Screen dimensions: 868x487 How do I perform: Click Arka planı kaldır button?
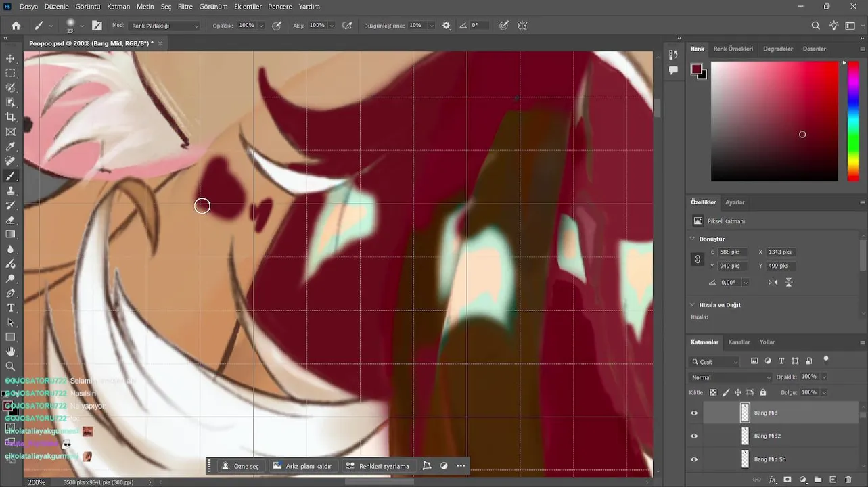point(302,466)
